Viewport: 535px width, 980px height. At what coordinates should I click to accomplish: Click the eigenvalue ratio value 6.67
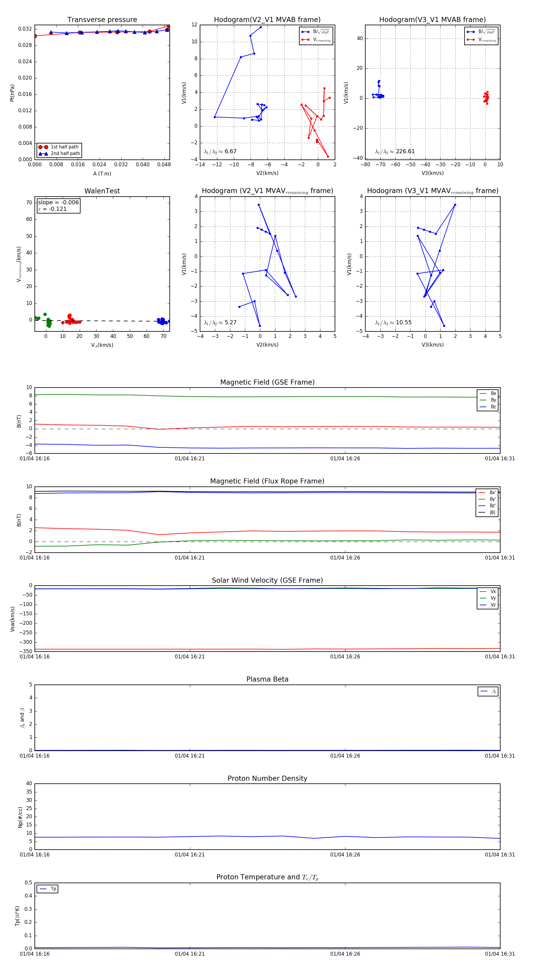(230, 151)
